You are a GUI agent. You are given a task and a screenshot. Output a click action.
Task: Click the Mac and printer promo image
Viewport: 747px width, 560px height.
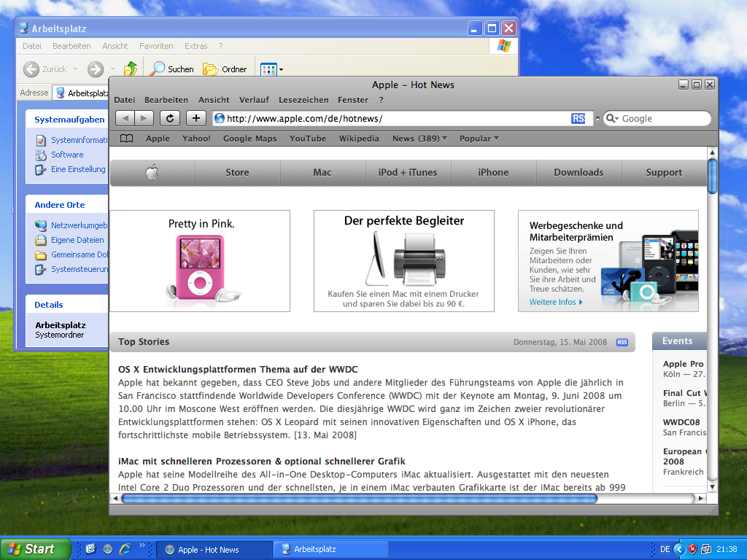point(406,258)
